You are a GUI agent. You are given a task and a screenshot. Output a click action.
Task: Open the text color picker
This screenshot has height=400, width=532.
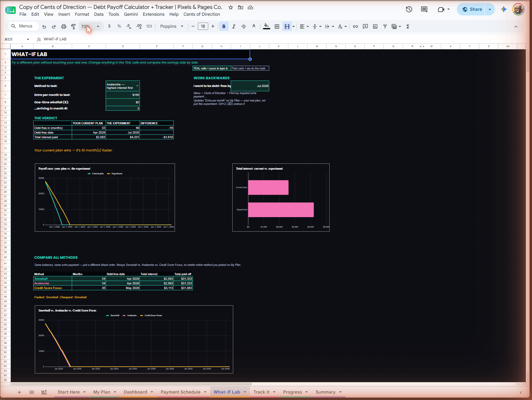(254, 27)
